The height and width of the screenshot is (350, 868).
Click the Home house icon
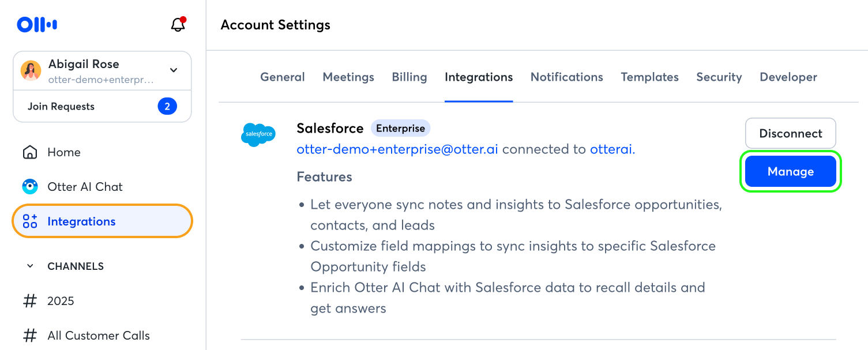click(x=30, y=152)
